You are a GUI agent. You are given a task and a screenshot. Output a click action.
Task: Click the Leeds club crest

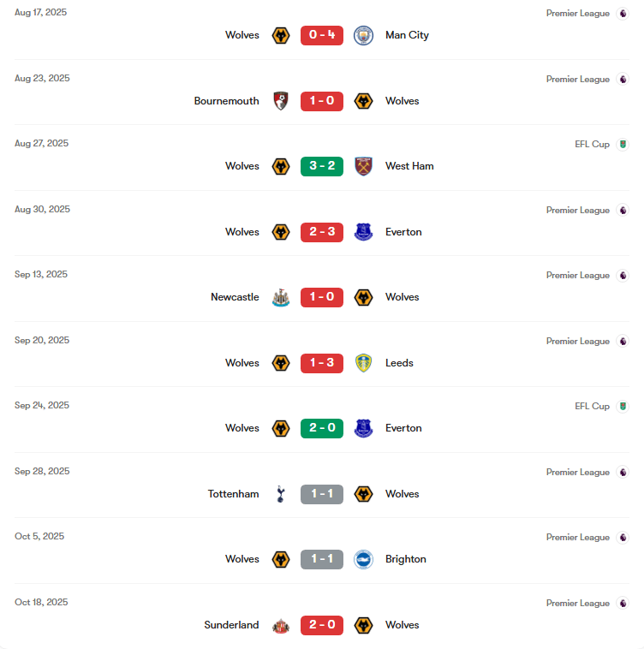pyautogui.click(x=364, y=363)
